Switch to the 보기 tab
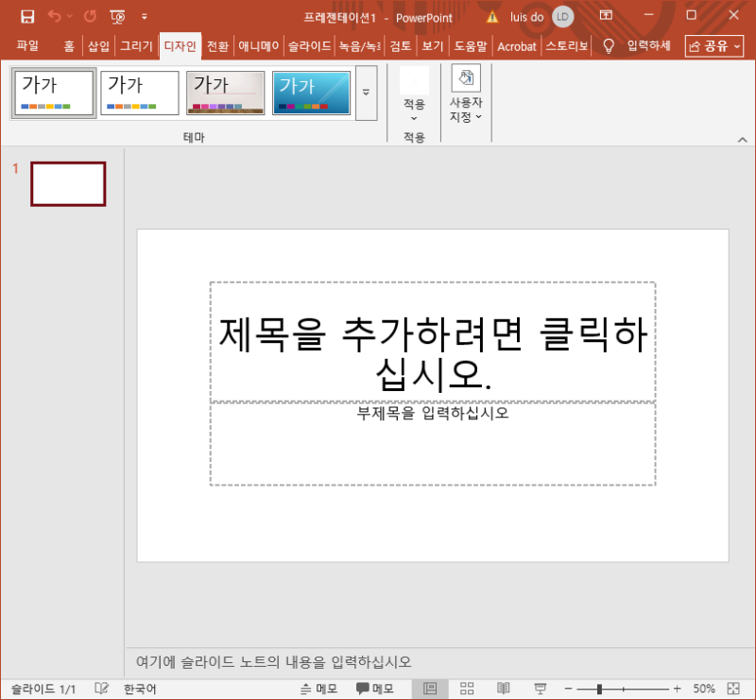 coord(433,46)
